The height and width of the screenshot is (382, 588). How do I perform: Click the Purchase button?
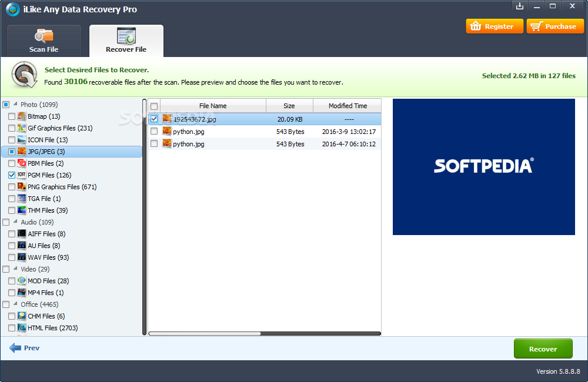(556, 26)
